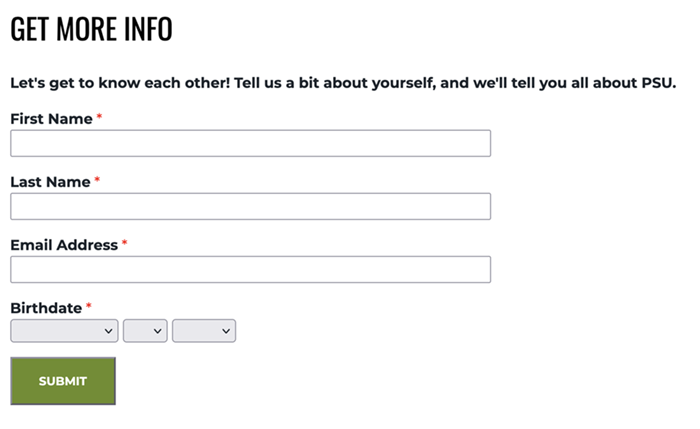Click the "Birthdate" label text
The width and height of the screenshot is (700, 429).
(46, 308)
